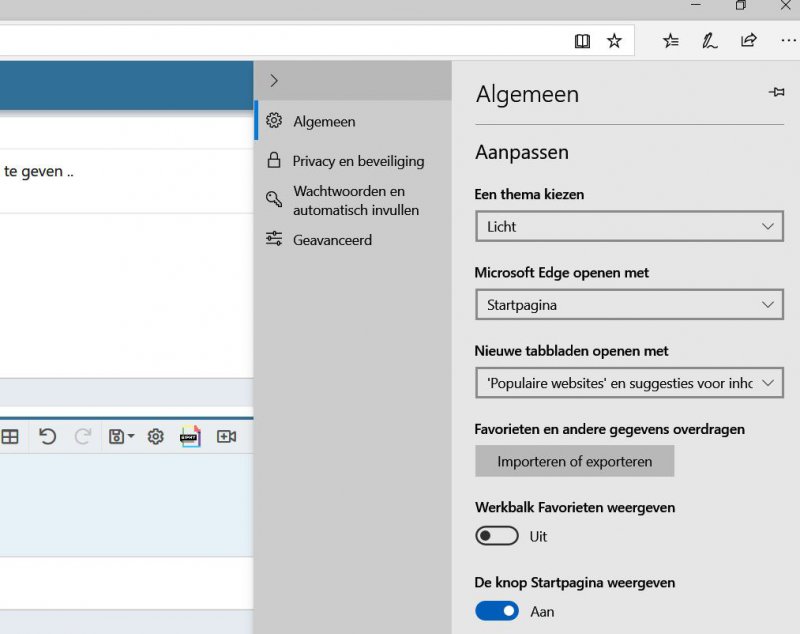Viewport: 800px width, 634px height.
Task: Open Privacy en beveiliging settings
Action: click(x=353, y=161)
